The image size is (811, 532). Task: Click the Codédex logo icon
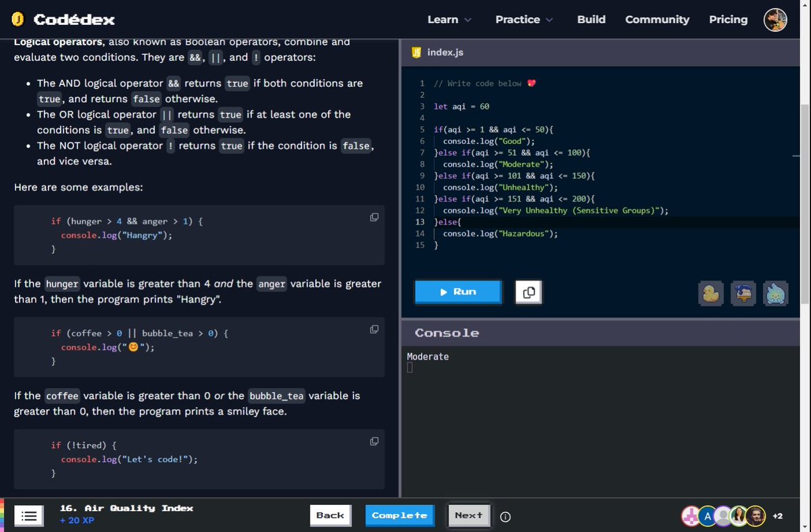click(18, 19)
